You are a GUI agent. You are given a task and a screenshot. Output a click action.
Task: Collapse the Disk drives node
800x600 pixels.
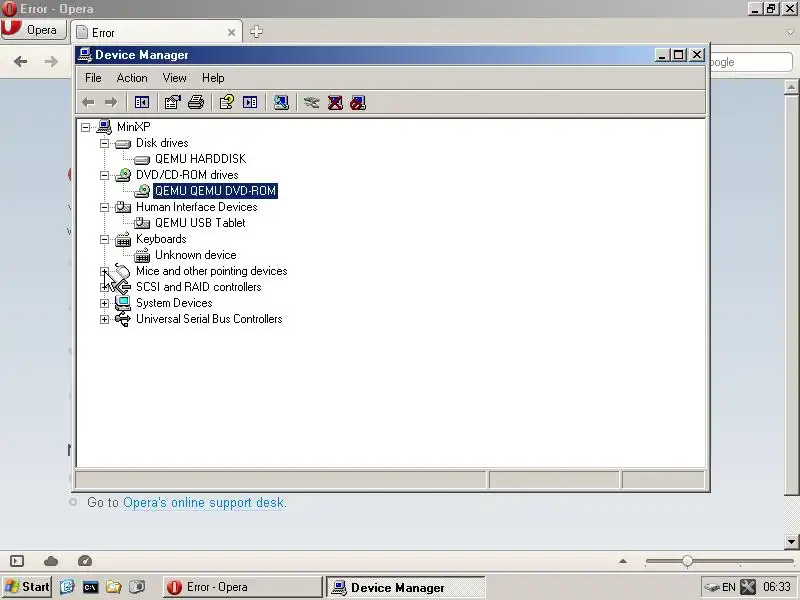pyautogui.click(x=105, y=143)
